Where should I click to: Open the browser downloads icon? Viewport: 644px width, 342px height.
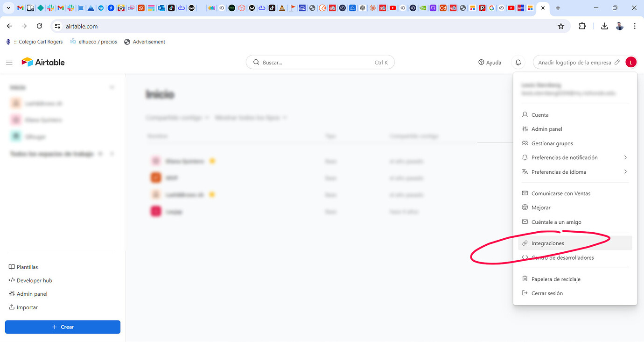[x=604, y=26]
